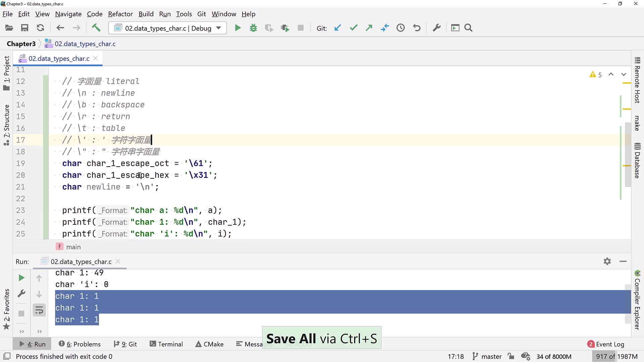Commit changes using Git checkmark icon
Image resolution: width=644 pixels, height=362 pixels.
pos(353,28)
